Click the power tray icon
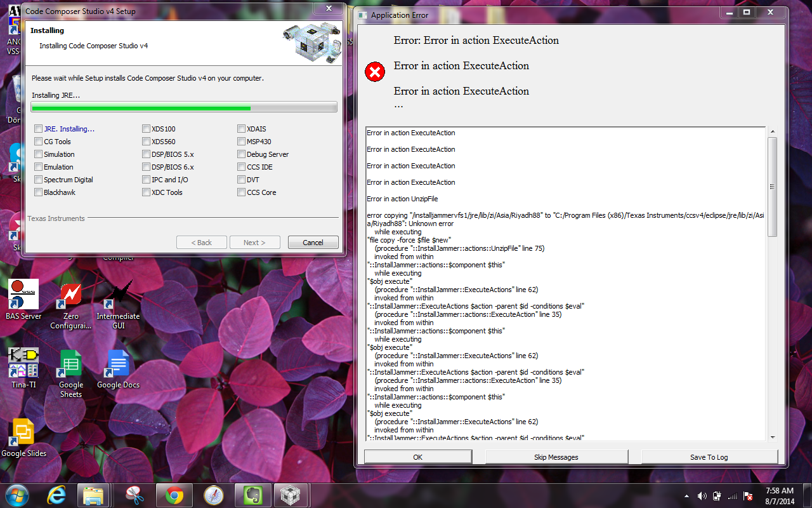The width and height of the screenshot is (812, 508). point(717,496)
